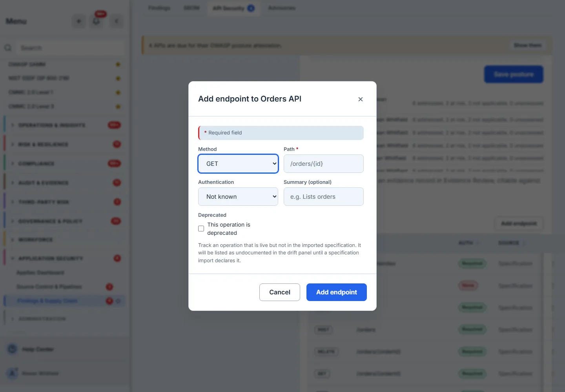This screenshot has width=565, height=392.
Task: Click the star icon beside OWASP SAMM
Action: pos(118,64)
